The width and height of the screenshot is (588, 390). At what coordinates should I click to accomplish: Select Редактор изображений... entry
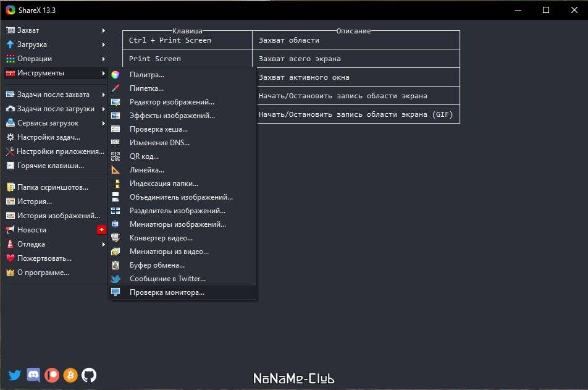point(182,102)
